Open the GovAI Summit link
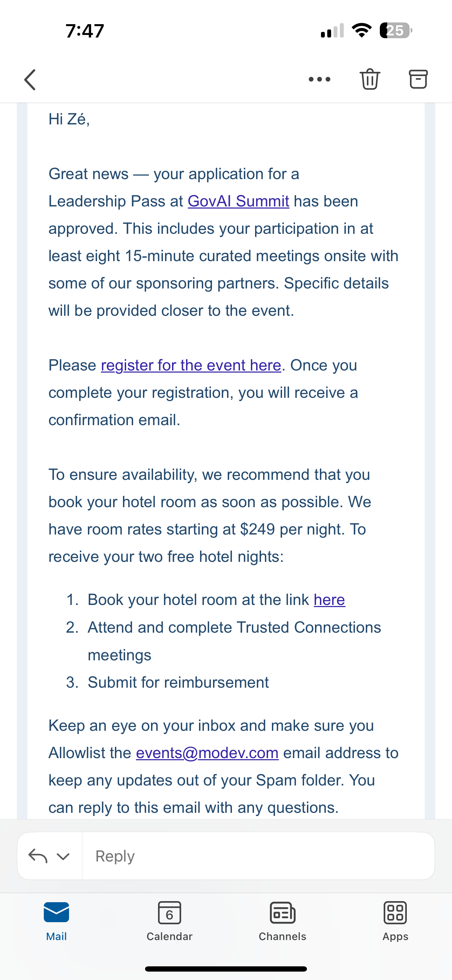This screenshot has width=452, height=980. pyautogui.click(x=238, y=201)
